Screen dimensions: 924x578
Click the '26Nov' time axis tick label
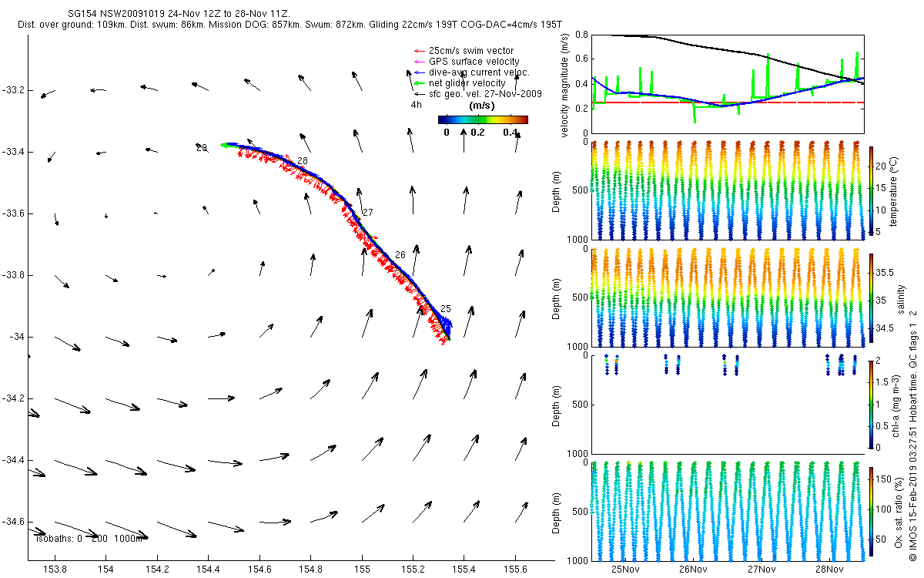click(x=693, y=570)
